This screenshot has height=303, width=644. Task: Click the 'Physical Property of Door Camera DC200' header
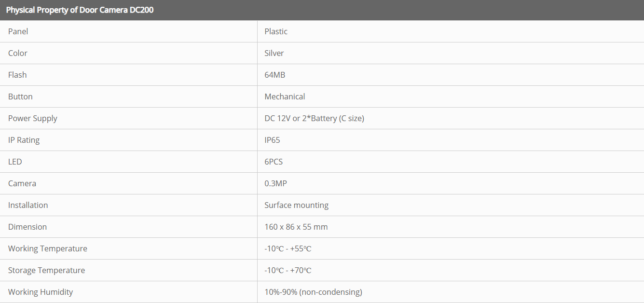point(80,10)
